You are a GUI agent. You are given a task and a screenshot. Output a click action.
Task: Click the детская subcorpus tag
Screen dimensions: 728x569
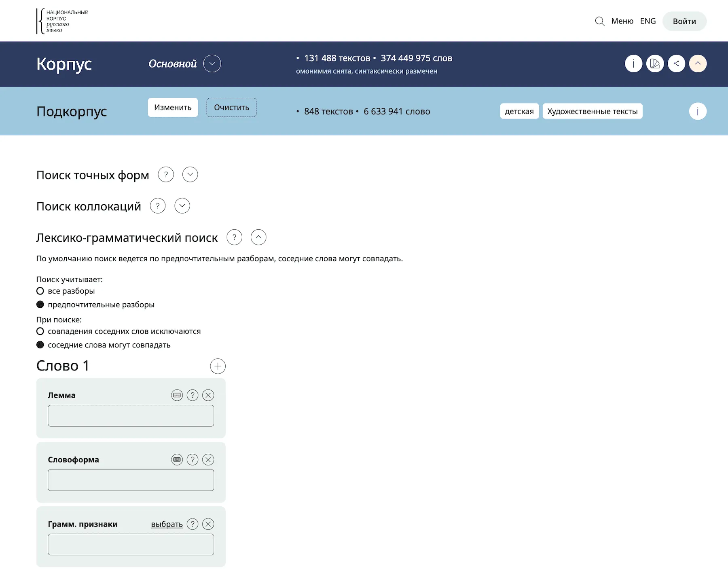point(519,111)
